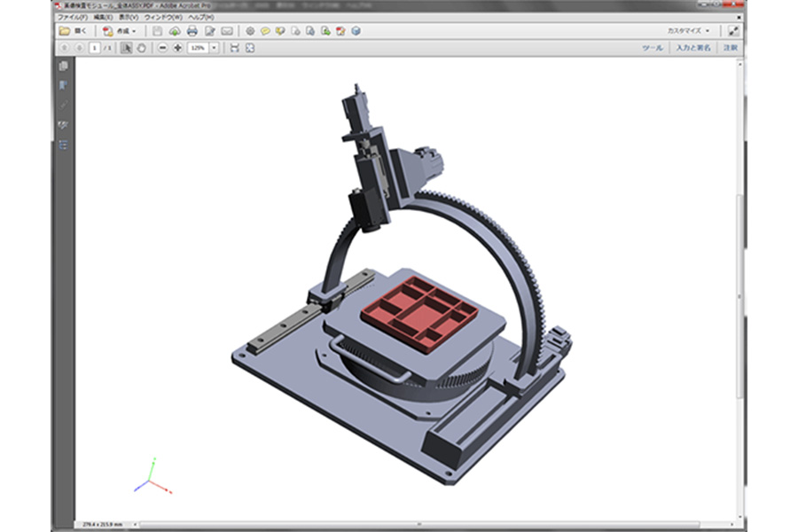Click the Email envelope icon
Screen dimensions: 798x532
[x=226, y=31]
